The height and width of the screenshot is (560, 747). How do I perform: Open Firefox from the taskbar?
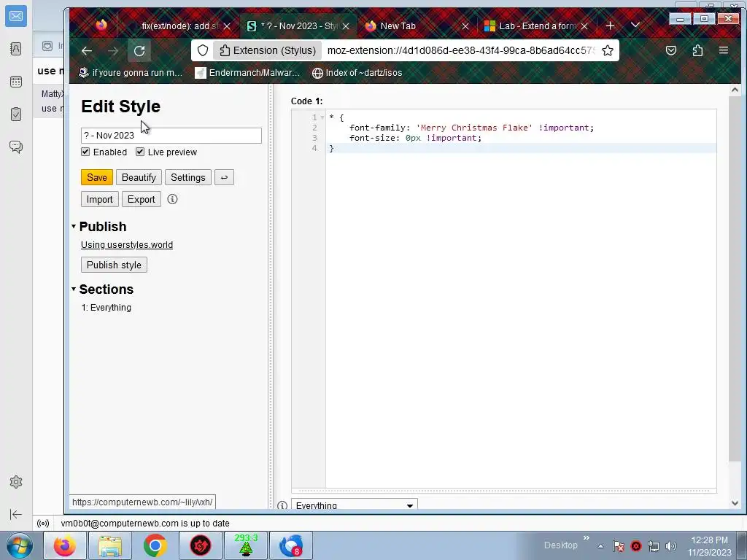coord(65,545)
